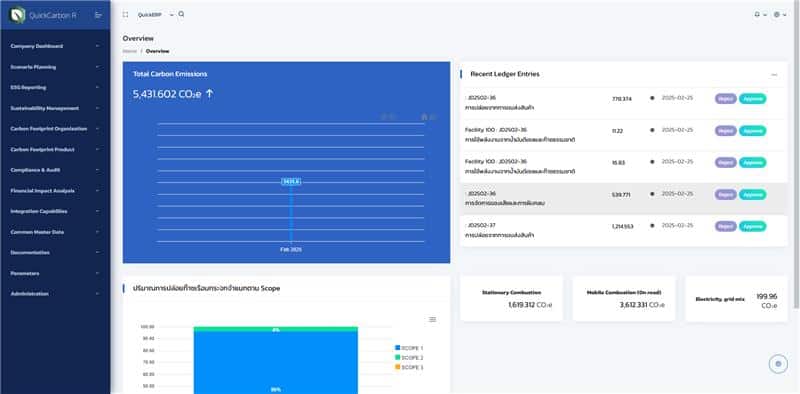Reject the 770.374 ledger entry
Image resolution: width=800 pixels, height=394 pixels.
pyautogui.click(x=725, y=98)
